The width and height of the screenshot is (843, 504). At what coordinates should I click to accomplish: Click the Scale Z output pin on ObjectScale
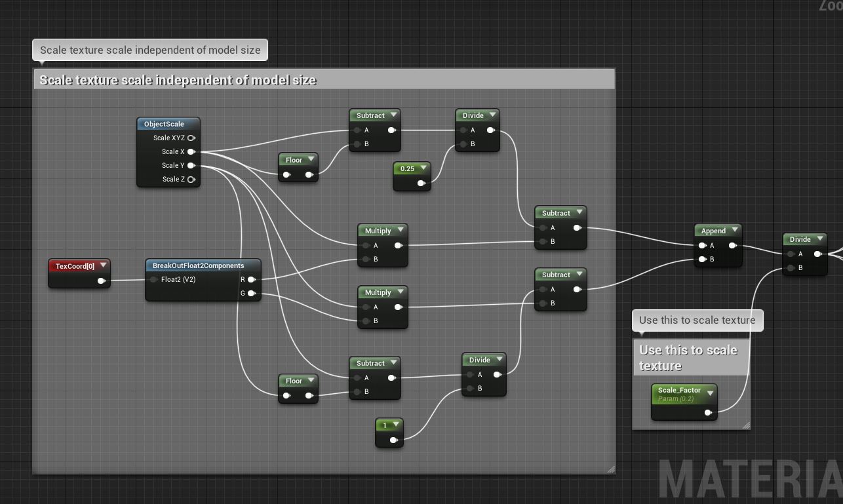(x=191, y=180)
